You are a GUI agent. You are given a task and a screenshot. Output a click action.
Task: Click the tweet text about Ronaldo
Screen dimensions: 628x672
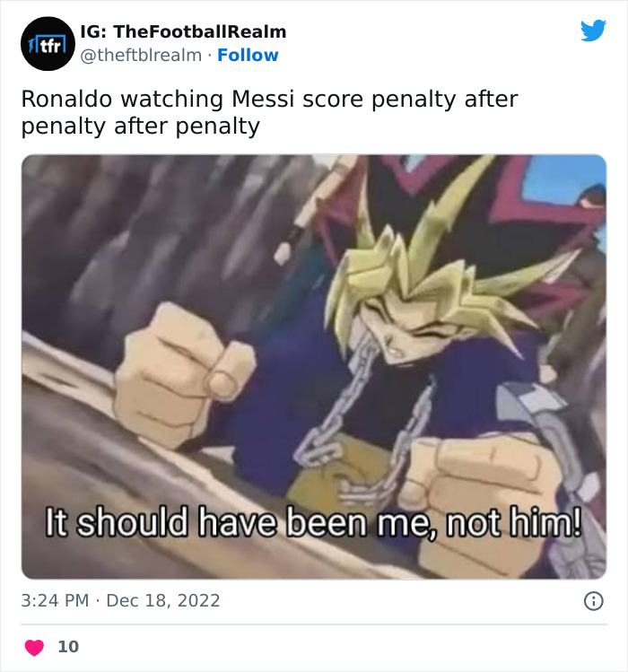(269, 112)
